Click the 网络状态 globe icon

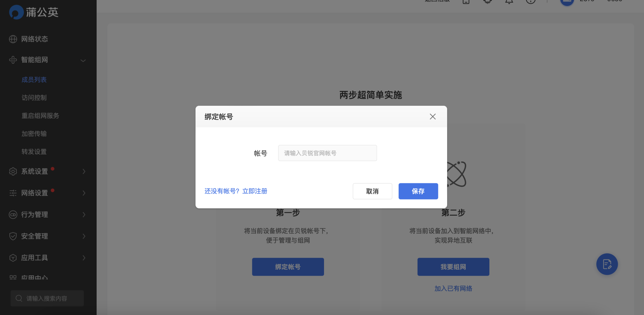[13, 39]
